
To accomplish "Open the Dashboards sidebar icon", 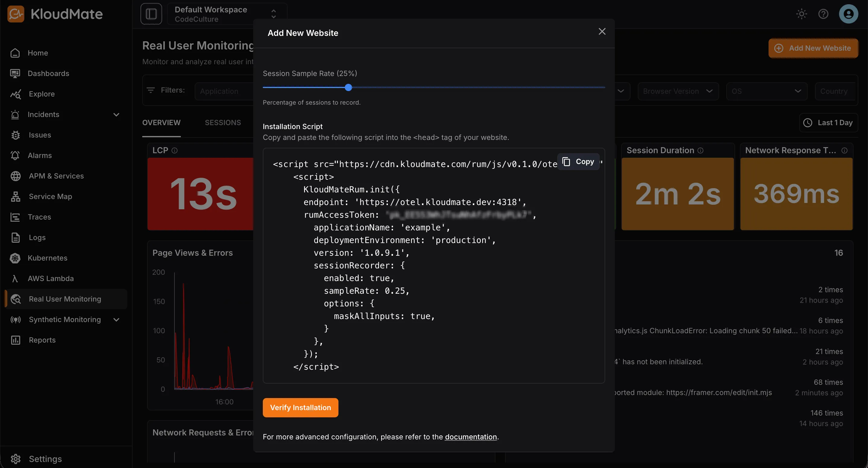I will pos(15,74).
